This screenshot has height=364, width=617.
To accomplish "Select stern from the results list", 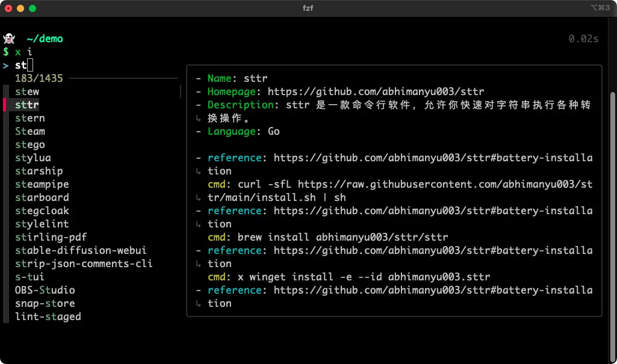I will click(30, 118).
